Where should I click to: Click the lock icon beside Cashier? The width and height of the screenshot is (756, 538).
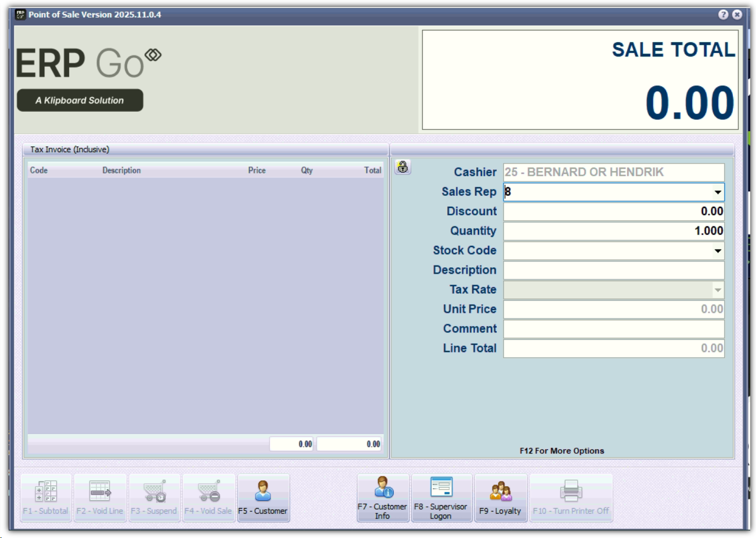403,167
